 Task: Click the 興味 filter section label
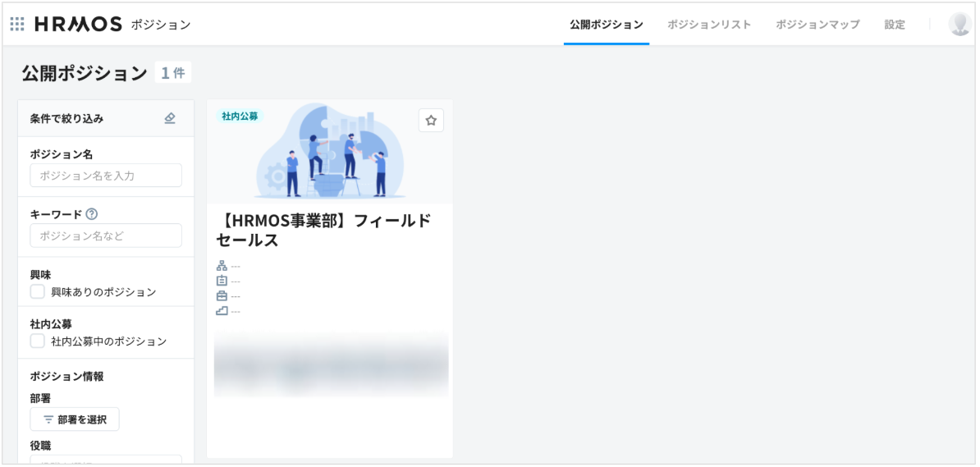click(40, 274)
